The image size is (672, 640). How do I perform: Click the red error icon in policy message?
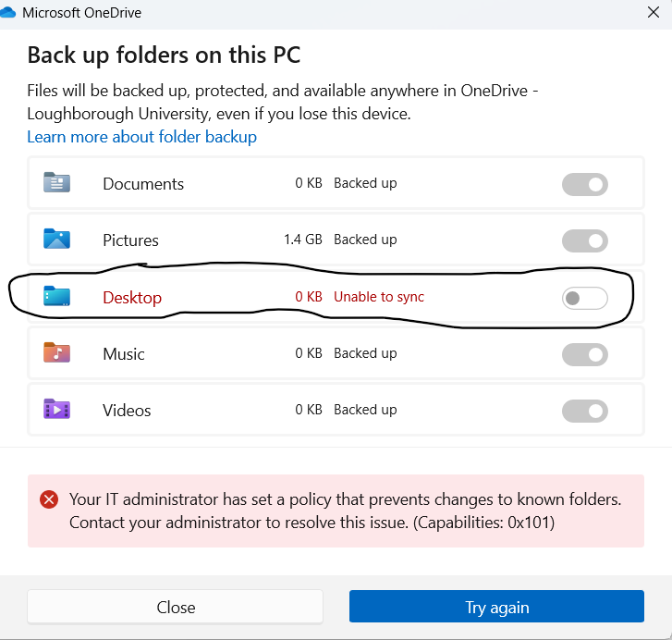click(x=49, y=499)
